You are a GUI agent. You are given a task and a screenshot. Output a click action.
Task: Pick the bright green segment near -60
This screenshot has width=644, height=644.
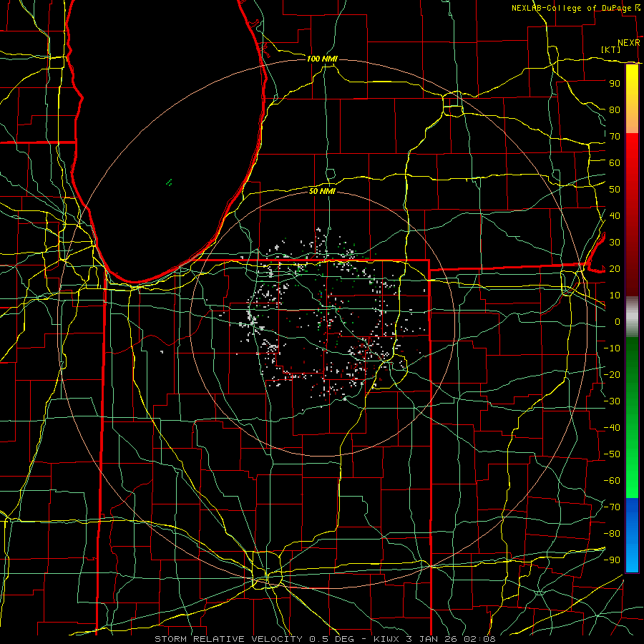click(632, 481)
